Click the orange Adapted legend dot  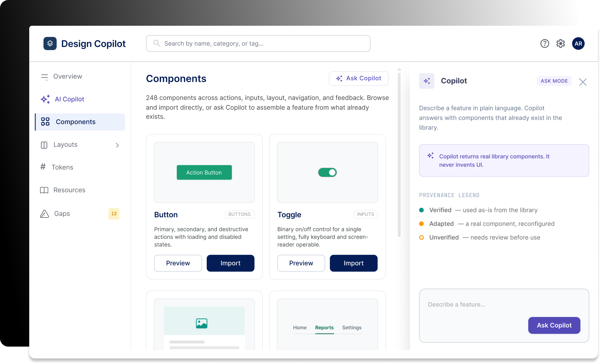(421, 224)
